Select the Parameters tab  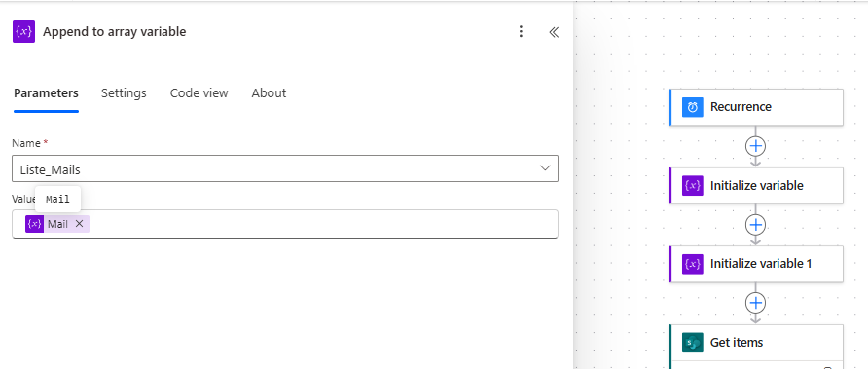[x=46, y=93]
